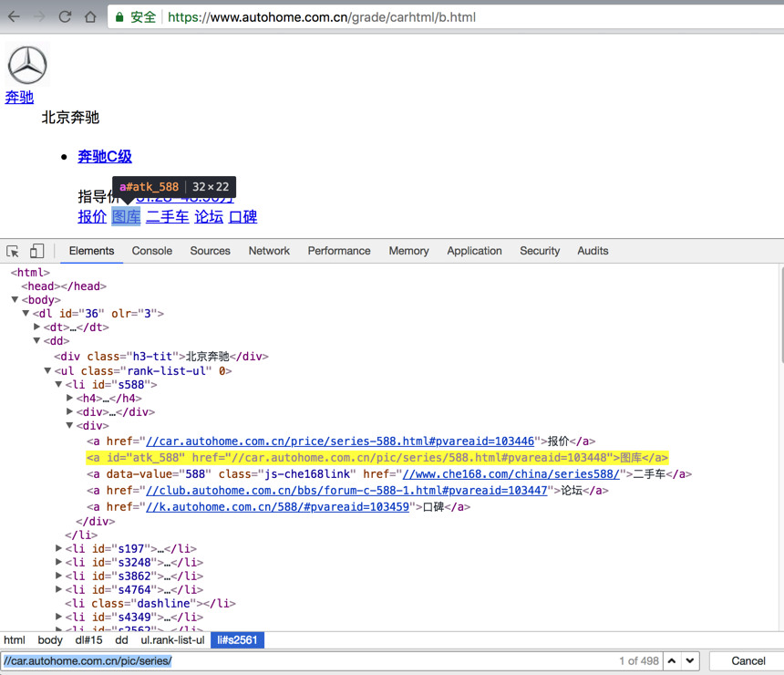Select the li#s2561 breadcrumb
The image size is (784, 675).
coord(237,640)
